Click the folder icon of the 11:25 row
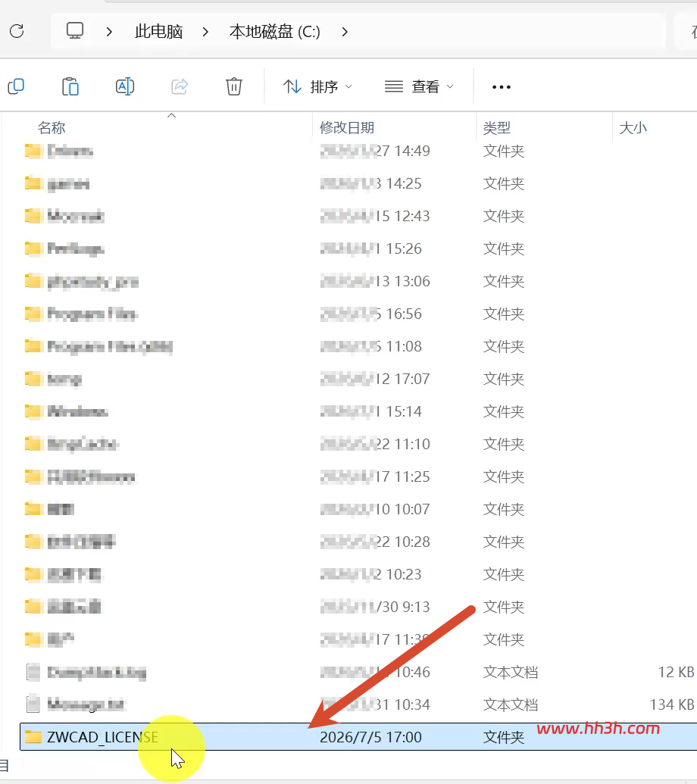Image resolution: width=697 pixels, height=784 pixels. tap(33, 476)
